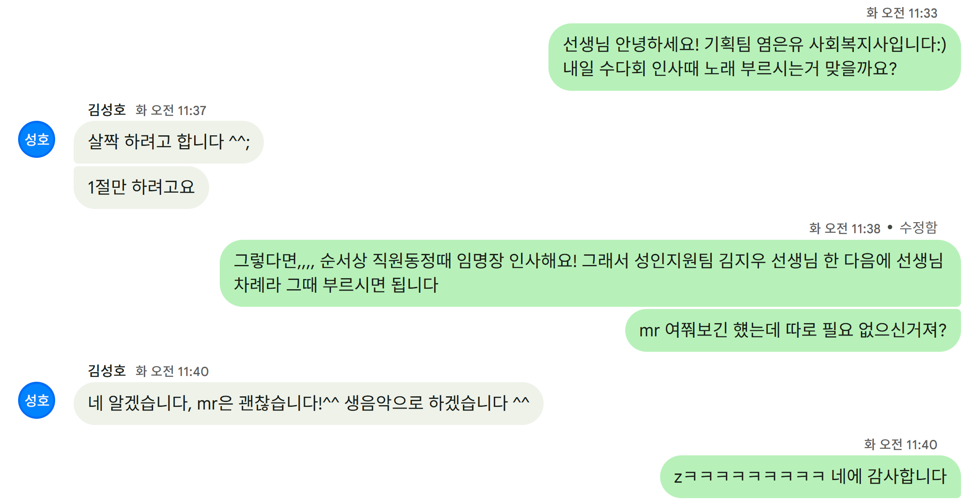The image size is (980, 499).
Task: Click the lower blue 성호 avatar icon
Action: point(37,400)
